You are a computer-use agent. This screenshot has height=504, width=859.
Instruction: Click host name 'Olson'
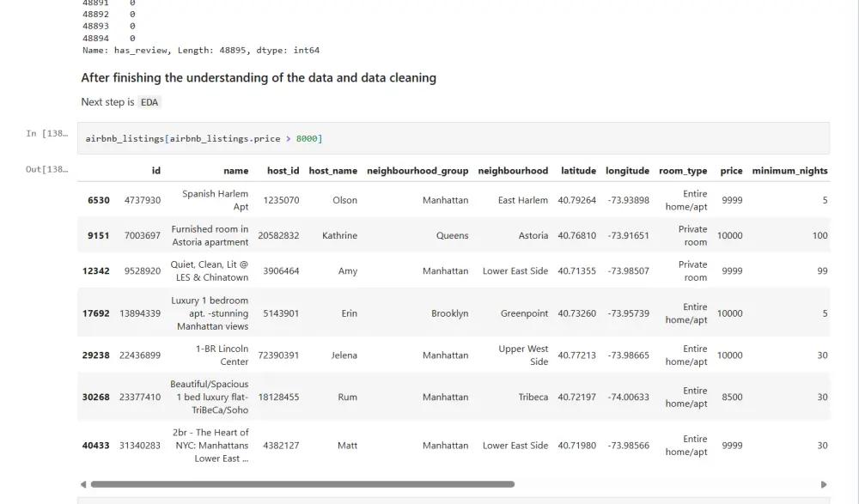click(344, 201)
